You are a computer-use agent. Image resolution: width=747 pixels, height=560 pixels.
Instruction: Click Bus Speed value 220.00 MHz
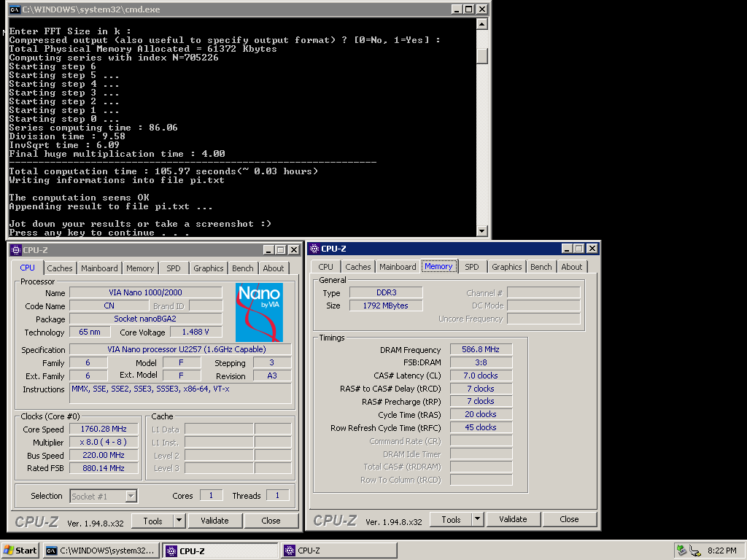click(x=104, y=455)
